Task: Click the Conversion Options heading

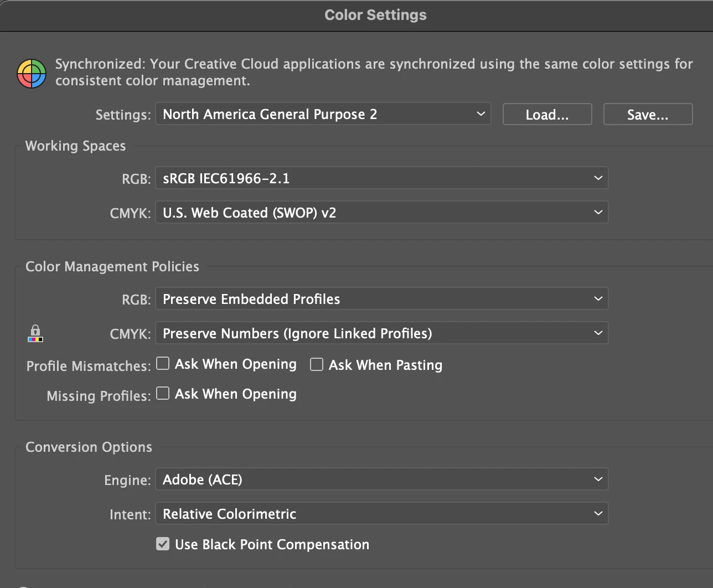Action: 89,447
